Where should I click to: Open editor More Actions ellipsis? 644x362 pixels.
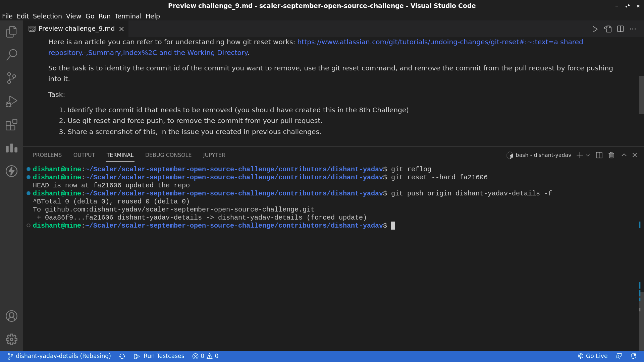[633, 29]
